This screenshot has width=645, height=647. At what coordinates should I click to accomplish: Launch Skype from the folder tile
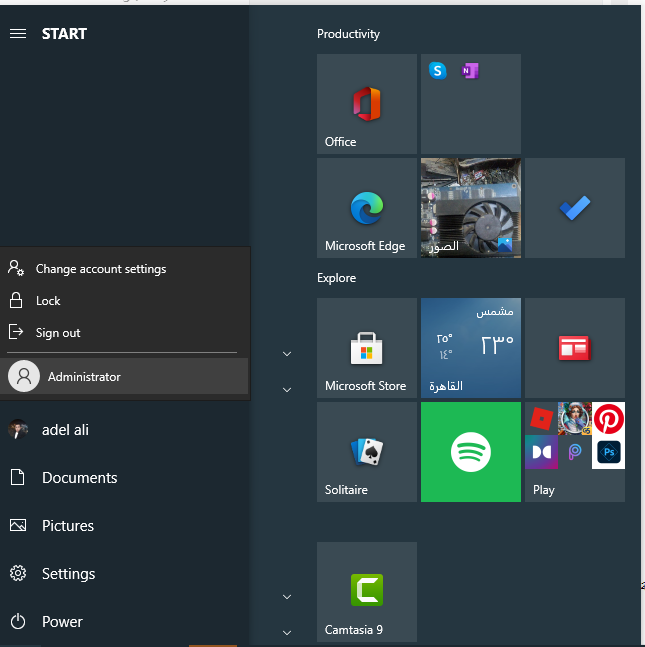point(437,71)
